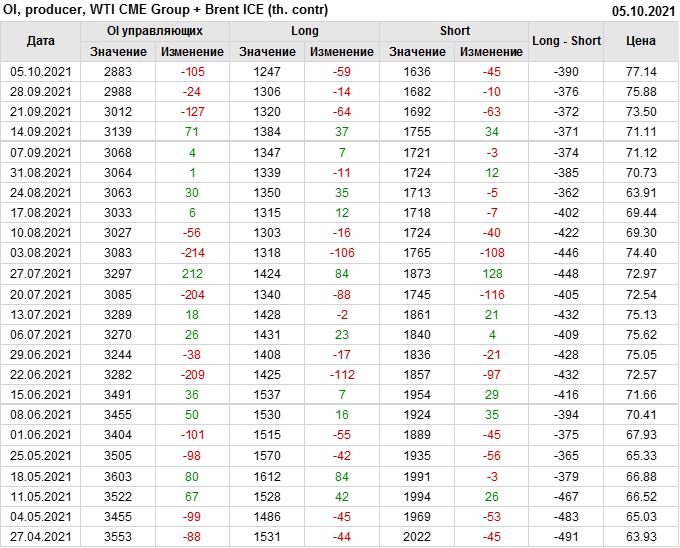The height and width of the screenshot is (548, 680).
Task: Click 'Изменение' subheader under Short
Action: 491,52
